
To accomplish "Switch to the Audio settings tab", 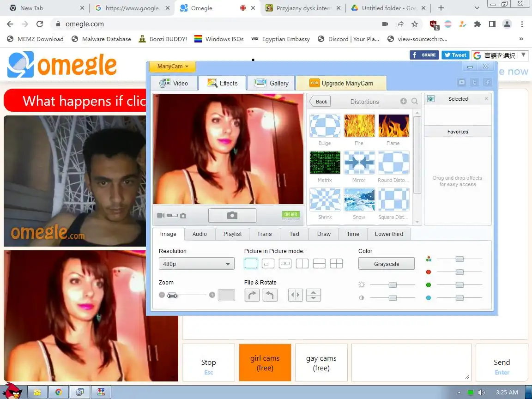I will (x=199, y=234).
